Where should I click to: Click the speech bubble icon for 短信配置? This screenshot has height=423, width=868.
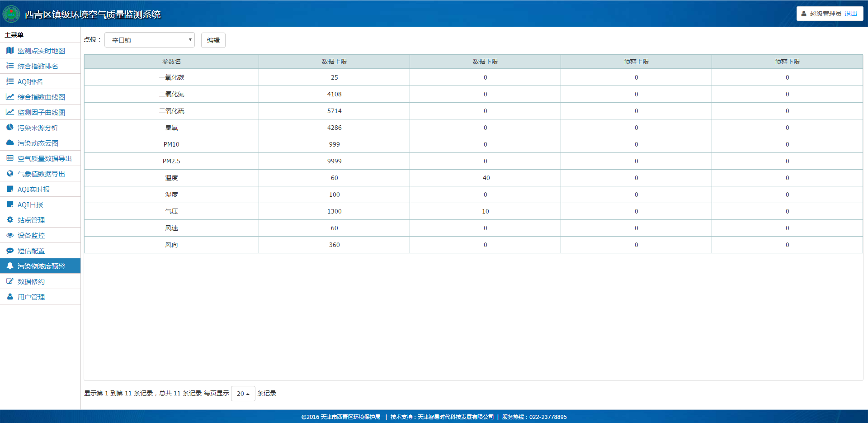point(10,251)
